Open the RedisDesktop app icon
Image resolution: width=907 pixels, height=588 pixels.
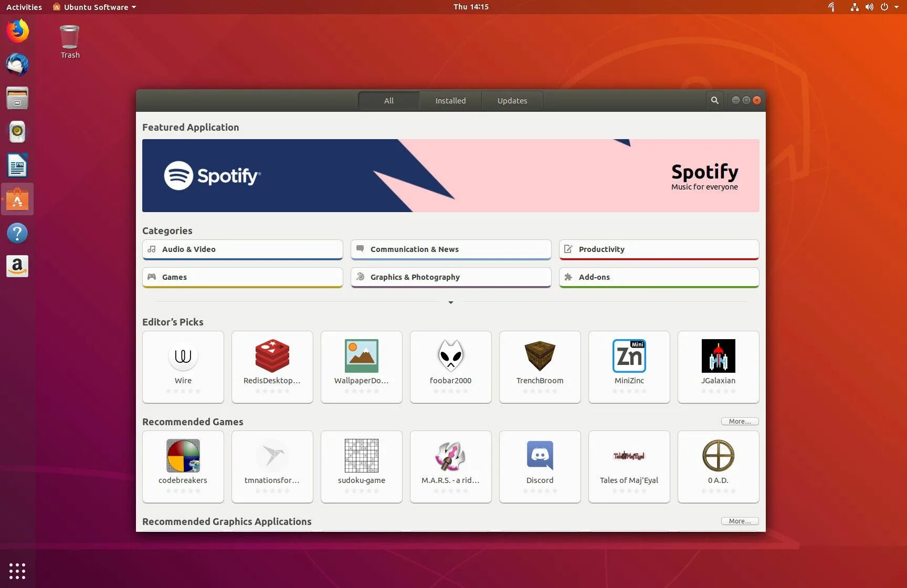pos(272,355)
